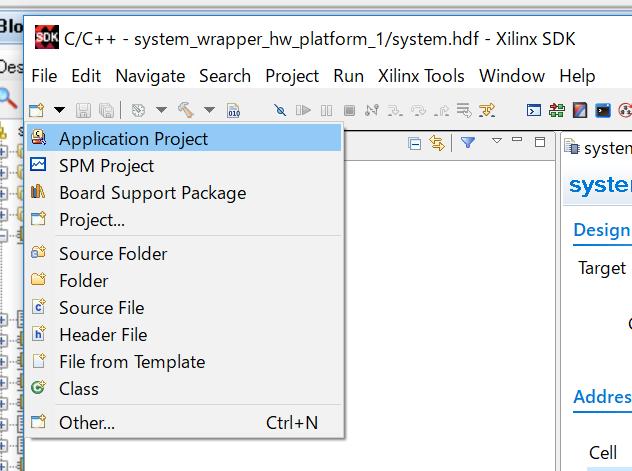Open the Build All dropdown arrow
This screenshot has width=632, height=471.
pyautogui.click(x=162, y=110)
